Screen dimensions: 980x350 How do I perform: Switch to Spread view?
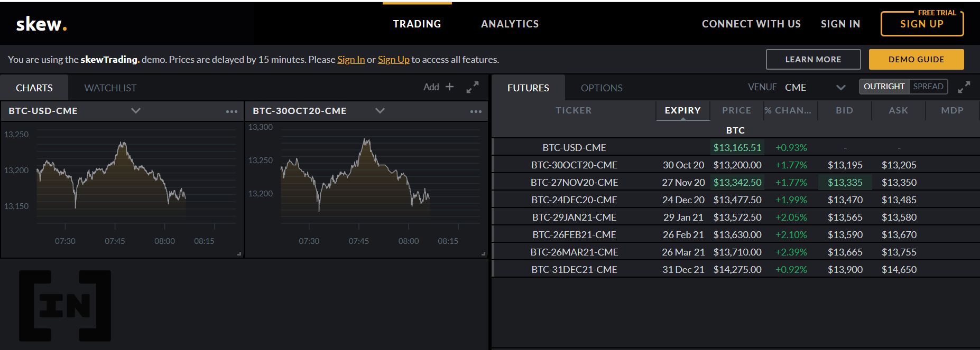tap(928, 87)
